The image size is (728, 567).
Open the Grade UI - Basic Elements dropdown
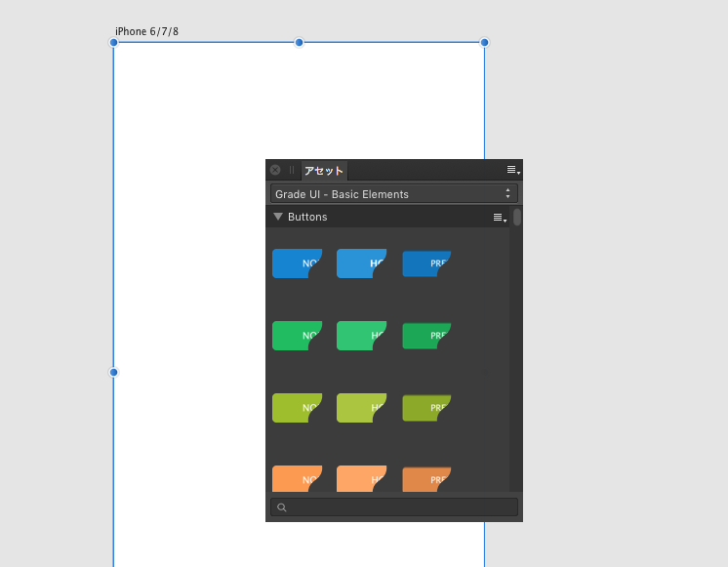394,194
